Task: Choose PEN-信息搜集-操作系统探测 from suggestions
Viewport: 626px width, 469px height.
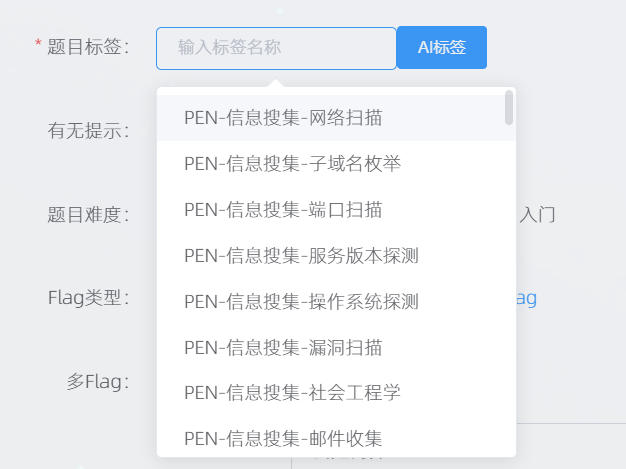Action: [301, 302]
